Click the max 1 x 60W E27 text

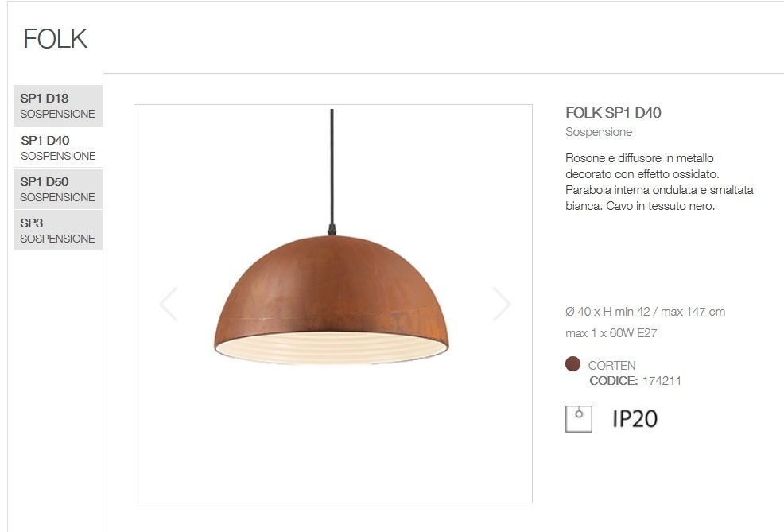coord(611,333)
